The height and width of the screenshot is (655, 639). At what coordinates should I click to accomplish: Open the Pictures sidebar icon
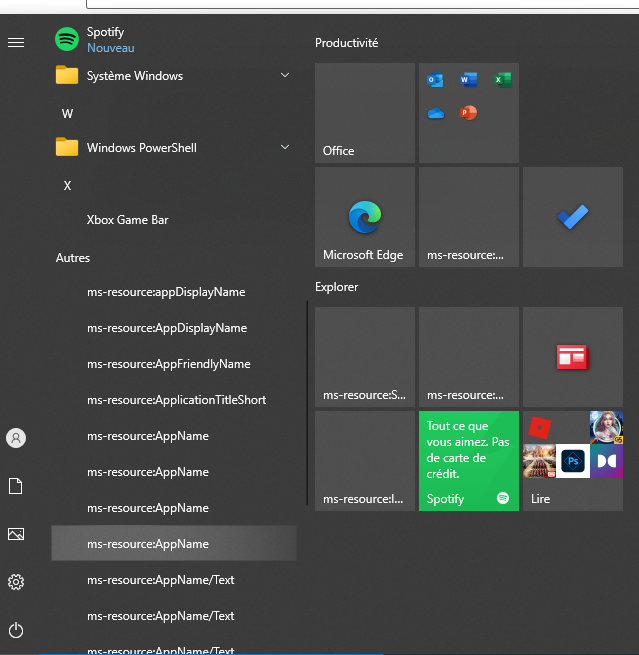pyautogui.click(x=16, y=534)
